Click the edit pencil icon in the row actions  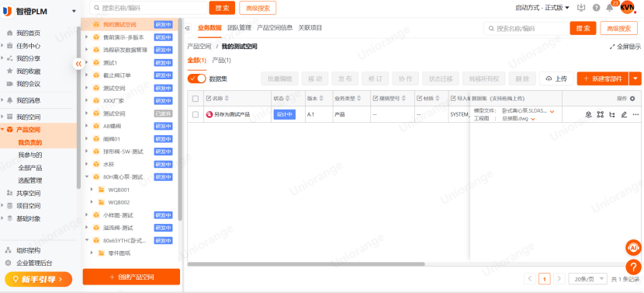pos(624,115)
